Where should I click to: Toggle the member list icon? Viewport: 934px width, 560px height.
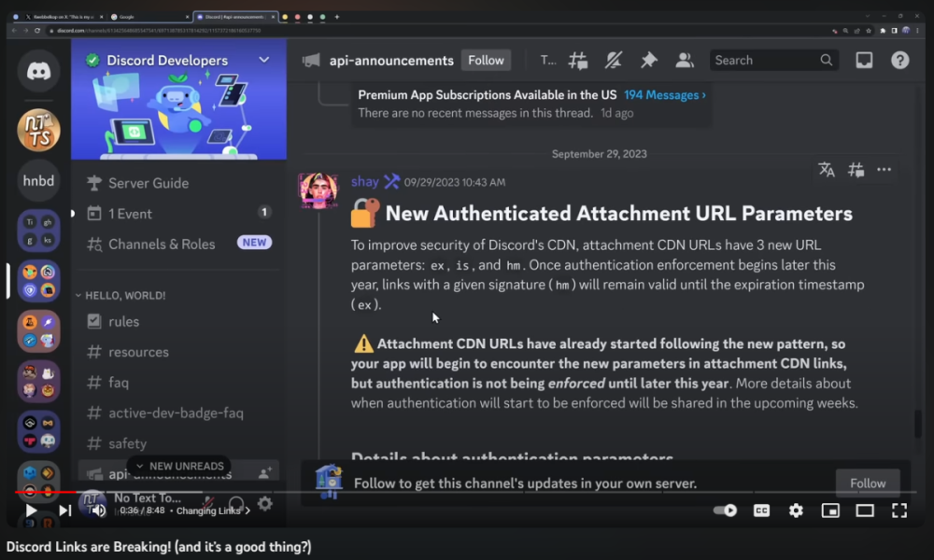(x=685, y=61)
